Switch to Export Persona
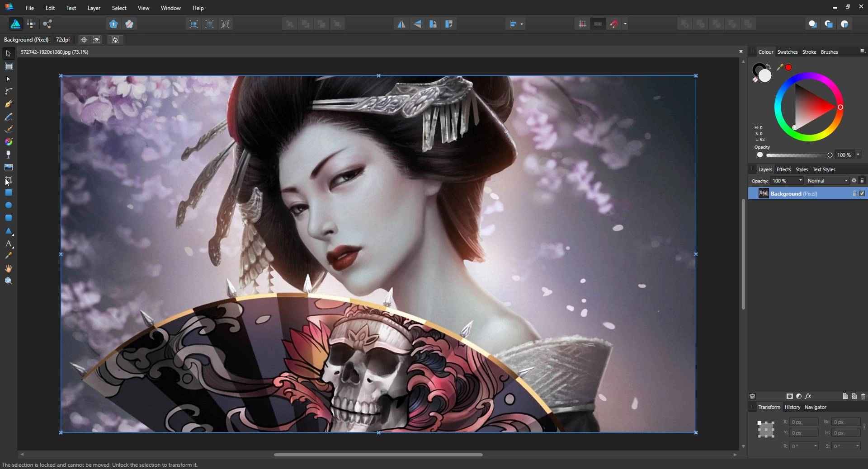The image size is (868, 469). (x=47, y=24)
